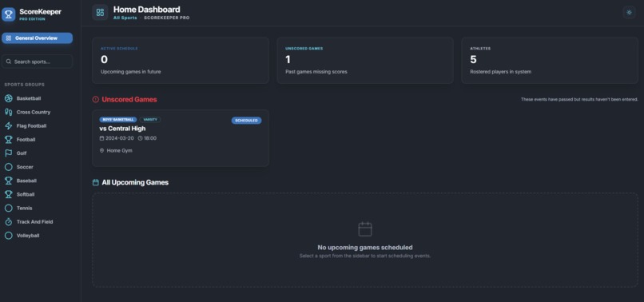Open the Unscored Games stat card
Screen dimensions: 644x302
[x=365, y=61]
